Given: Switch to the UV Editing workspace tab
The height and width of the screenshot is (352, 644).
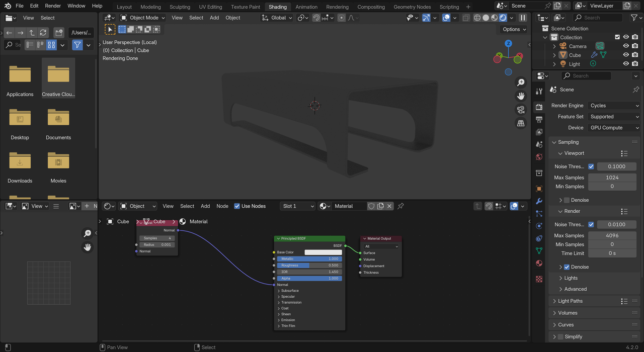Looking at the screenshot, I should click(x=210, y=7).
